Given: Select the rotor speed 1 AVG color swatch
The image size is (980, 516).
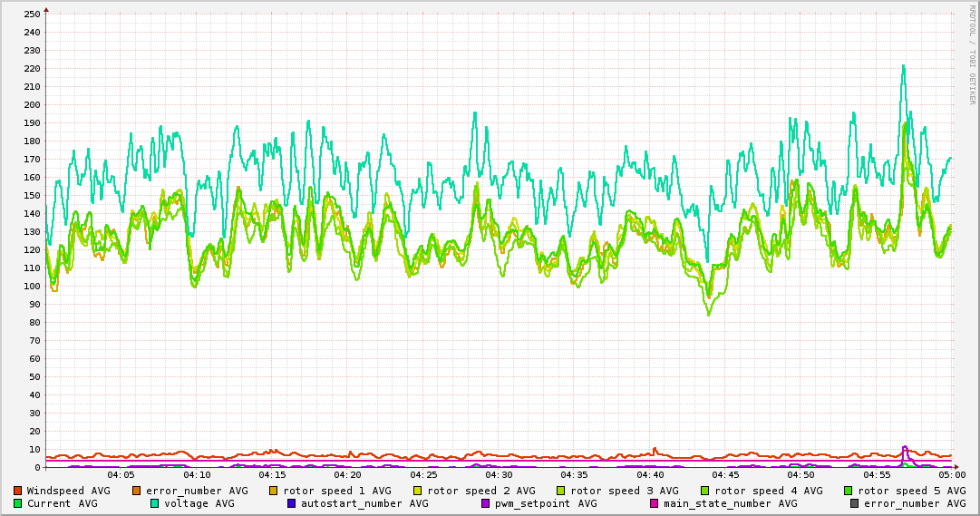Looking at the screenshot, I should (x=273, y=491).
